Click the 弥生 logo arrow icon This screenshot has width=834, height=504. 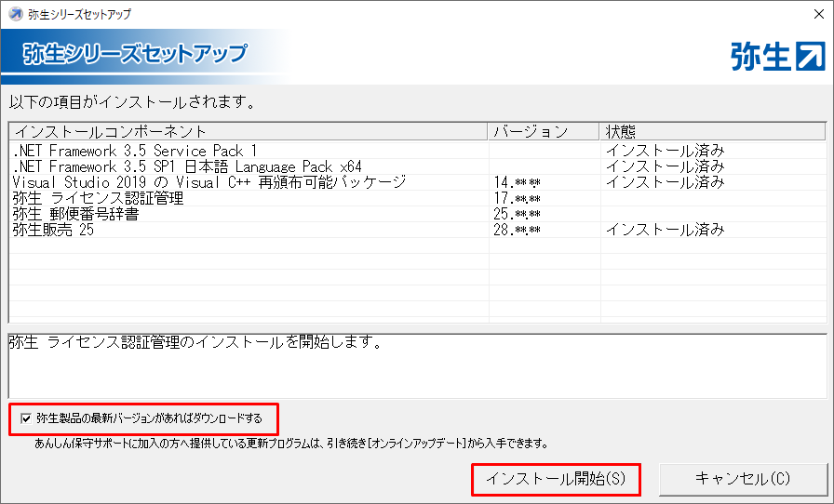coord(810,57)
